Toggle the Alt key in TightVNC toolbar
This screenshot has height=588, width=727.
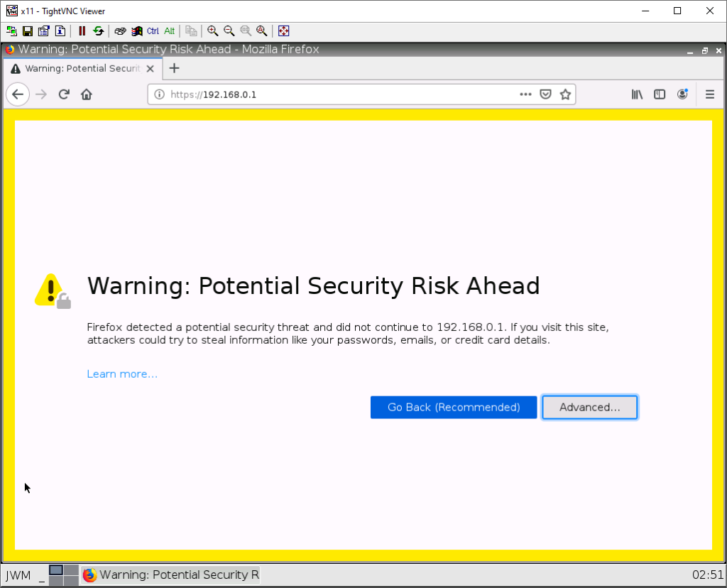169,31
